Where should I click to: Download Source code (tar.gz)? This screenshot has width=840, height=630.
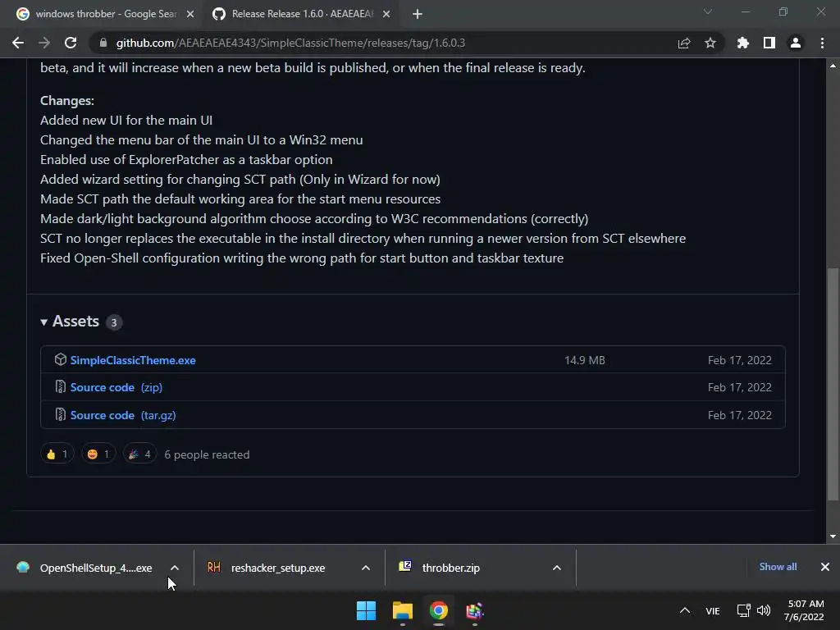click(123, 415)
